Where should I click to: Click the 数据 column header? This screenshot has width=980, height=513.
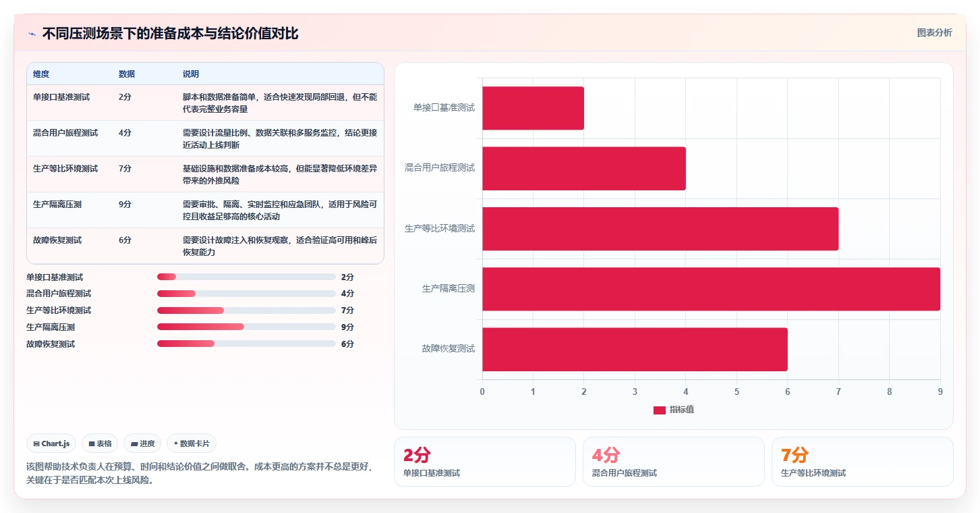pos(127,74)
